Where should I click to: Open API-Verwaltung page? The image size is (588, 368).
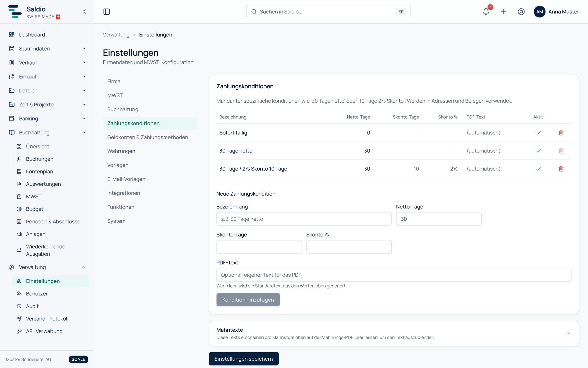click(x=51, y=331)
